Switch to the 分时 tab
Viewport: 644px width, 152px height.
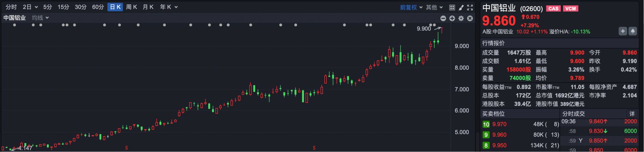pyautogui.click(x=11, y=7)
